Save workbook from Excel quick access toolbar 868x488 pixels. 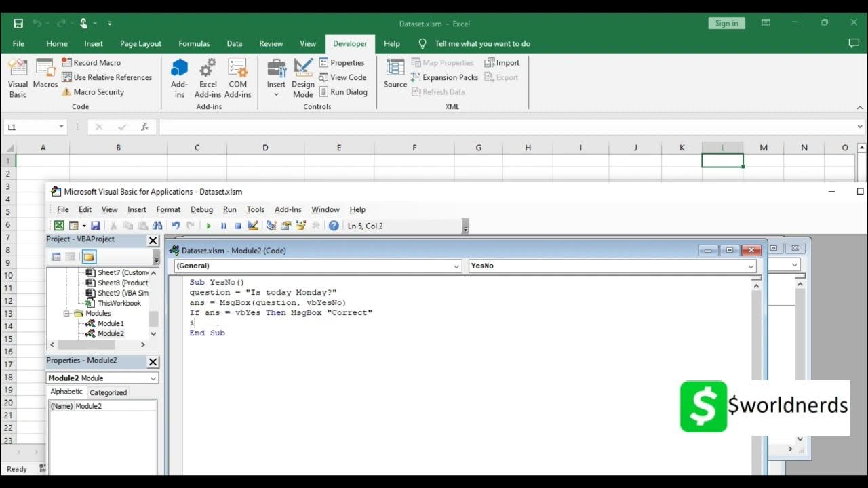click(x=18, y=23)
